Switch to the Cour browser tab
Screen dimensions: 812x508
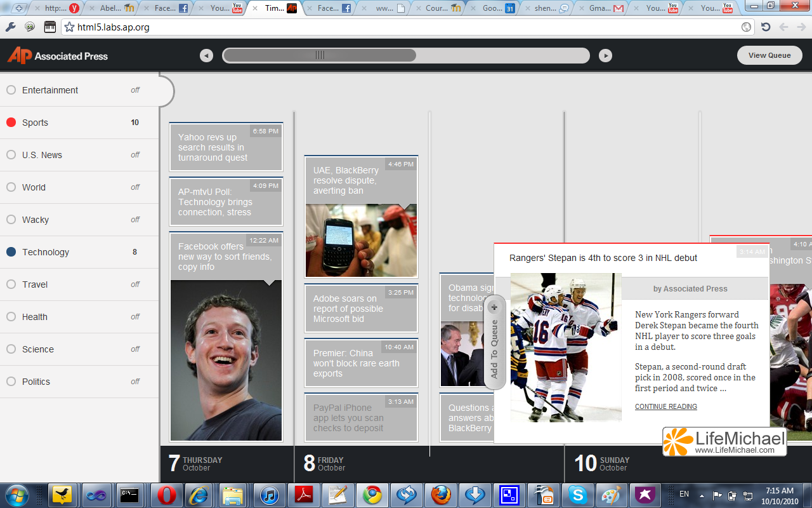(438, 8)
